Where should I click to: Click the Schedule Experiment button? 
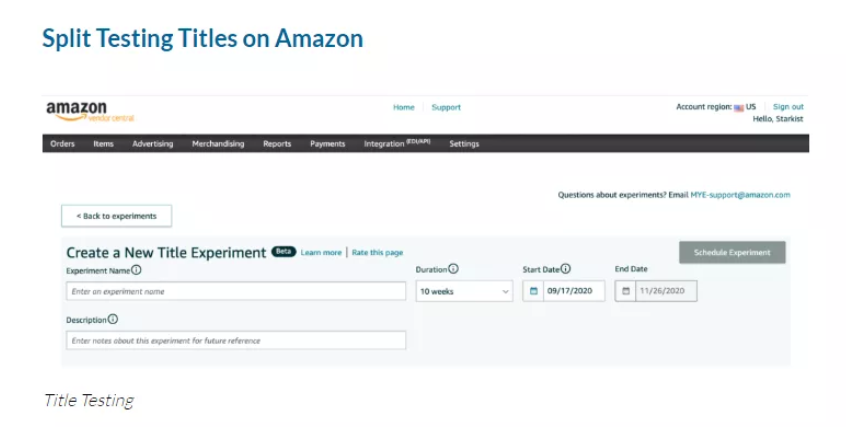732,252
